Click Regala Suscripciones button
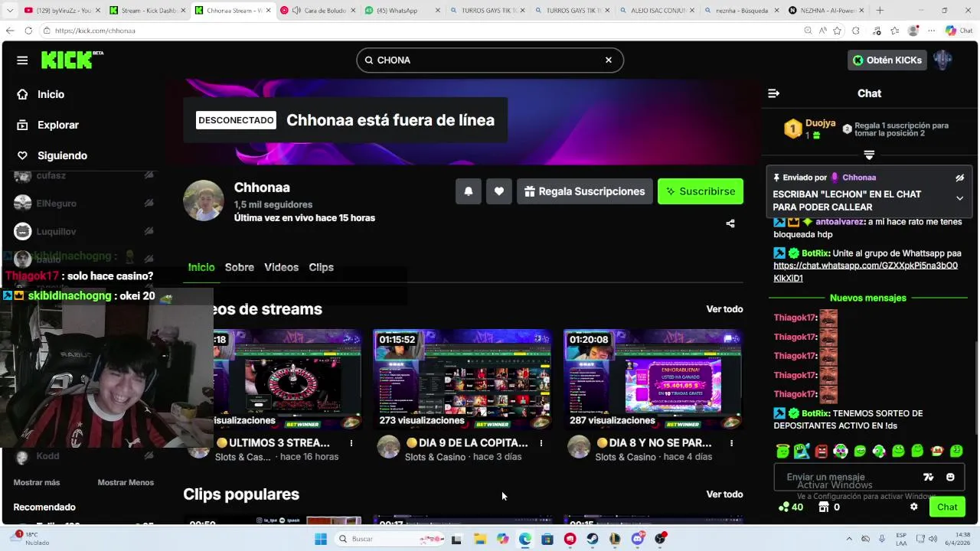Screen dimensions: 980x551 (x=585, y=191)
